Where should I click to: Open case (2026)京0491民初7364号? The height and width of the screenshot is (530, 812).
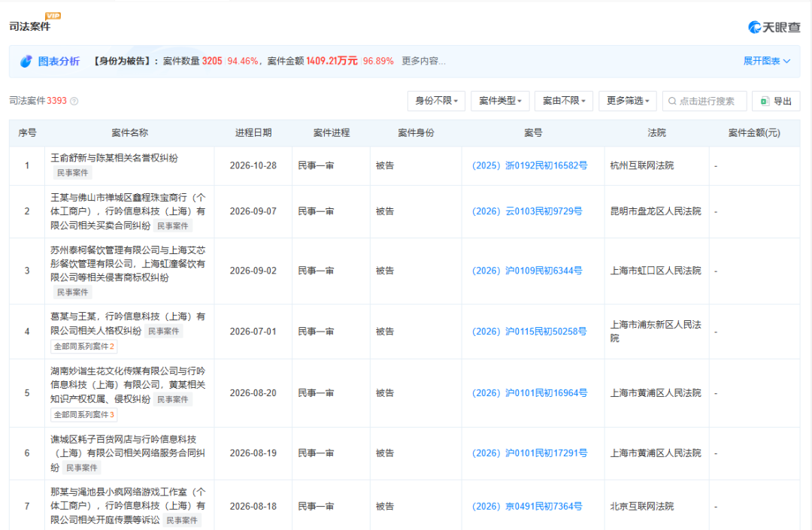click(527, 506)
